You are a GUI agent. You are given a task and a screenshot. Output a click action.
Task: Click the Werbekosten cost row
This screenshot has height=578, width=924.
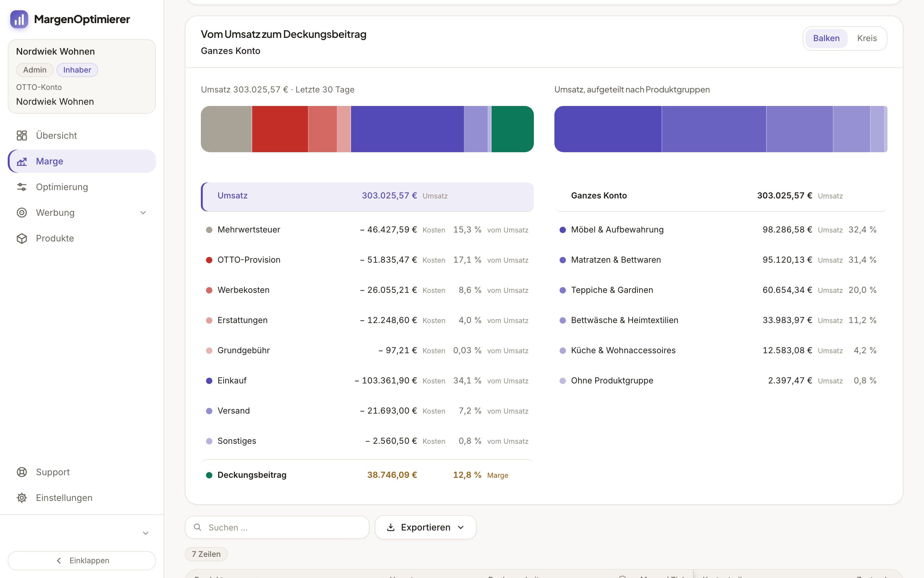[x=367, y=290]
